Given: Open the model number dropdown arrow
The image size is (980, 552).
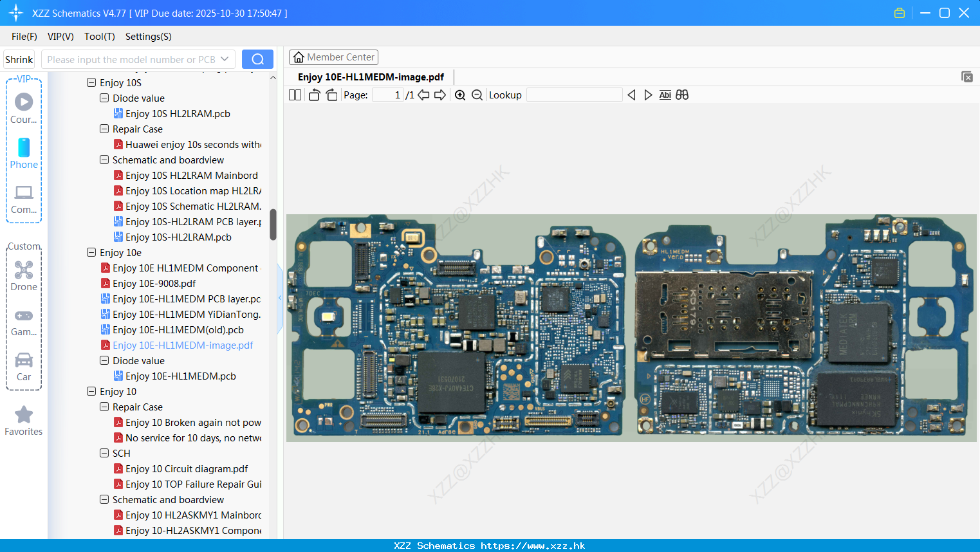Looking at the screenshot, I should pyautogui.click(x=225, y=59).
